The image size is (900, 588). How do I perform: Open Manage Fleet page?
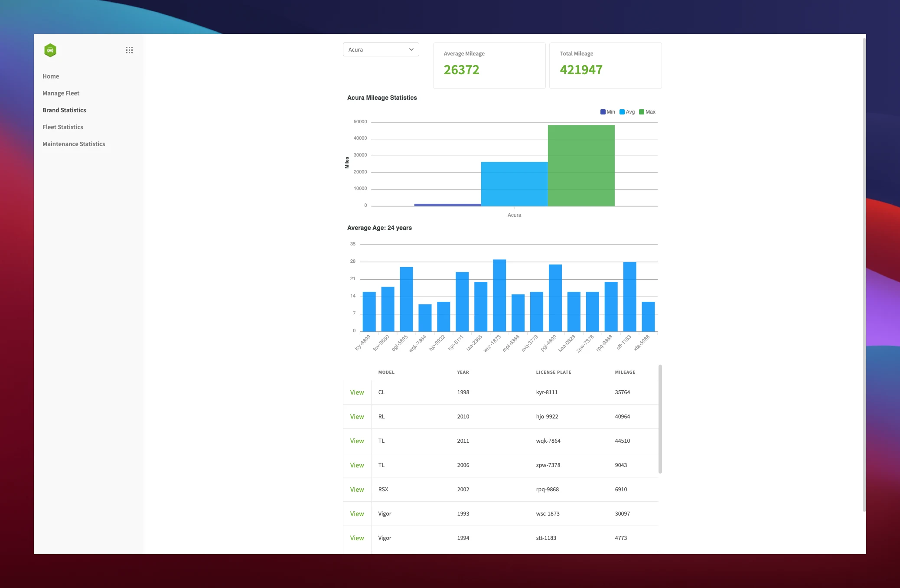click(61, 93)
